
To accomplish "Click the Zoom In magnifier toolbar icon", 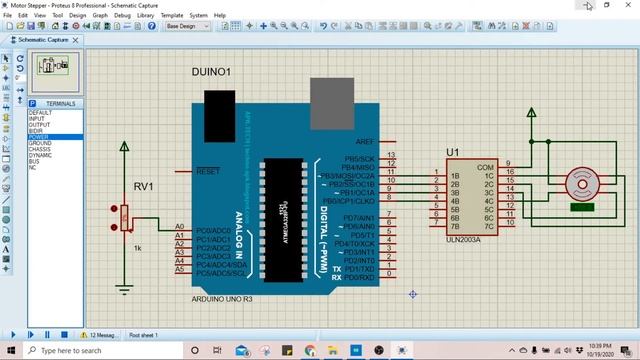I will (274, 26).
